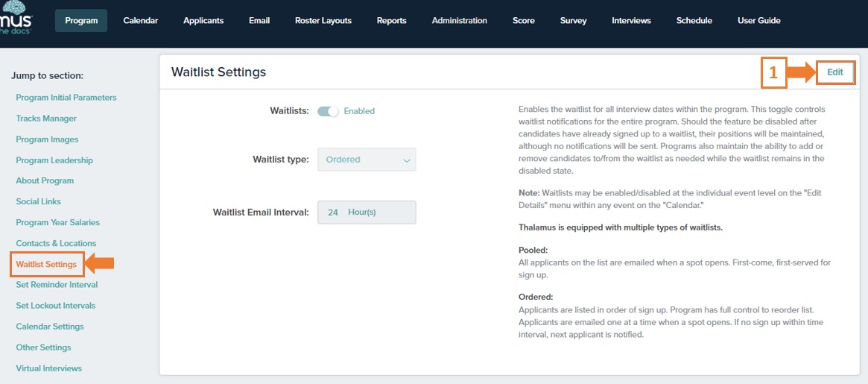Open Roster Layouts in the top navigation
868x384 pixels.
[323, 20]
